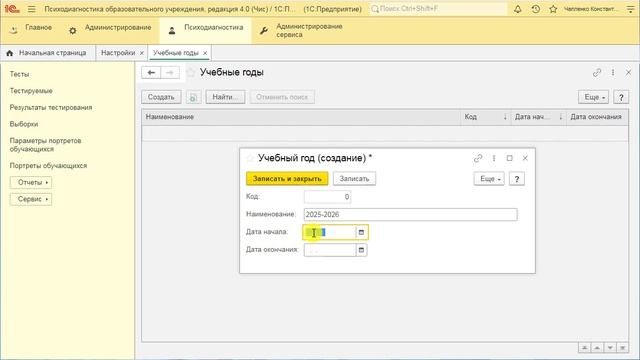Click the Записать button
Viewport: 640px width, 360px height.
354,179
